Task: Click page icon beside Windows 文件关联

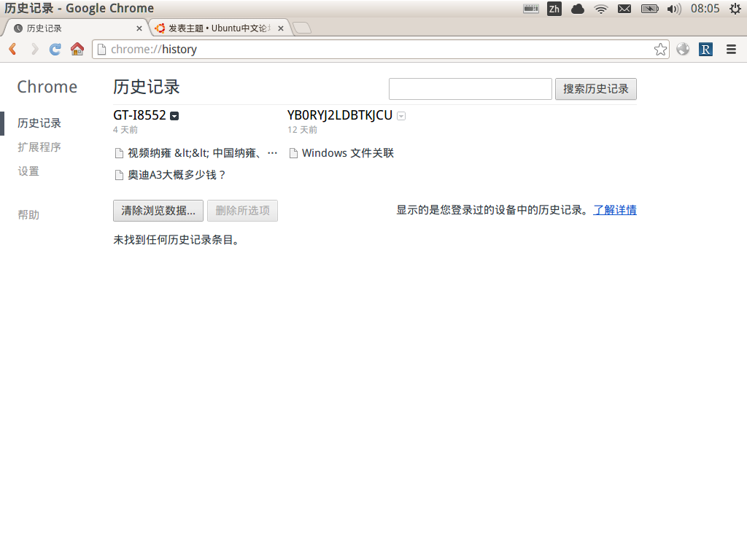Action: pyautogui.click(x=293, y=153)
